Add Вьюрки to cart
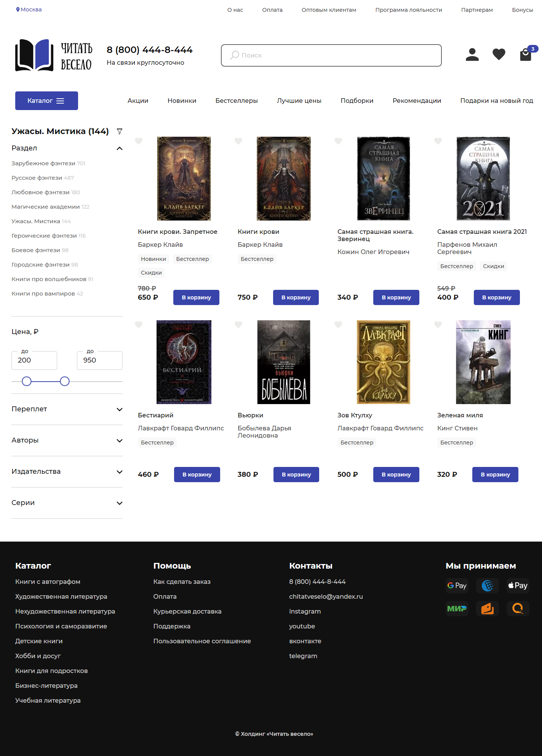Viewport: 542px width, 756px height. click(296, 475)
